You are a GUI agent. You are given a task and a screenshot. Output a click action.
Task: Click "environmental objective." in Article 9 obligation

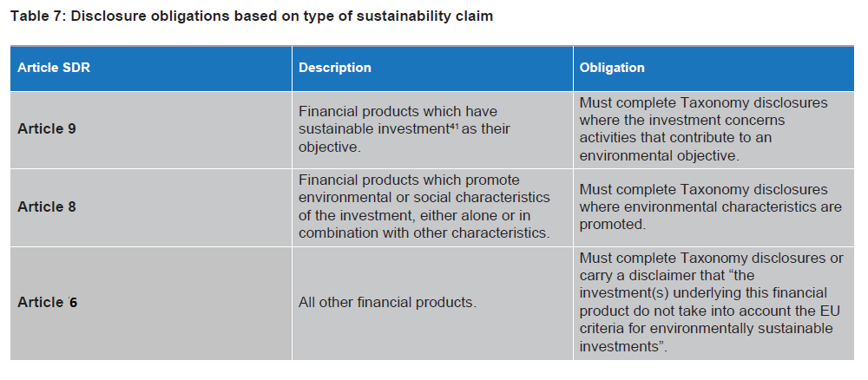[x=658, y=155]
